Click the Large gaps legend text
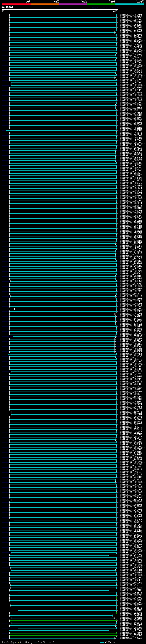 coord(28,642)
